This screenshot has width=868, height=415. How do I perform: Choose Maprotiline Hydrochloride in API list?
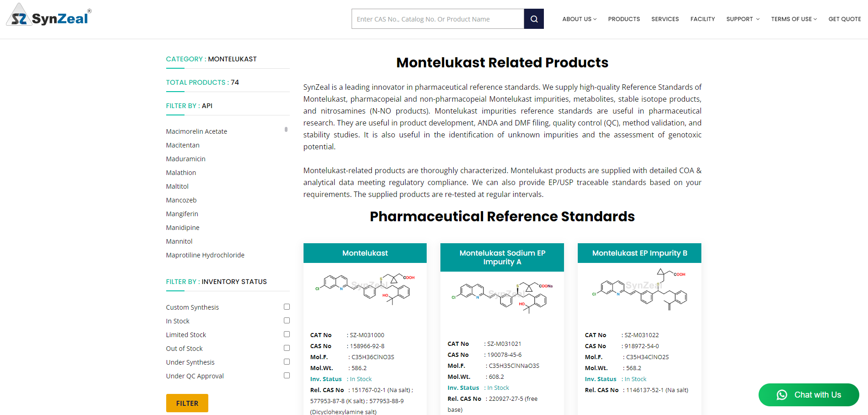tap(205, 255)
